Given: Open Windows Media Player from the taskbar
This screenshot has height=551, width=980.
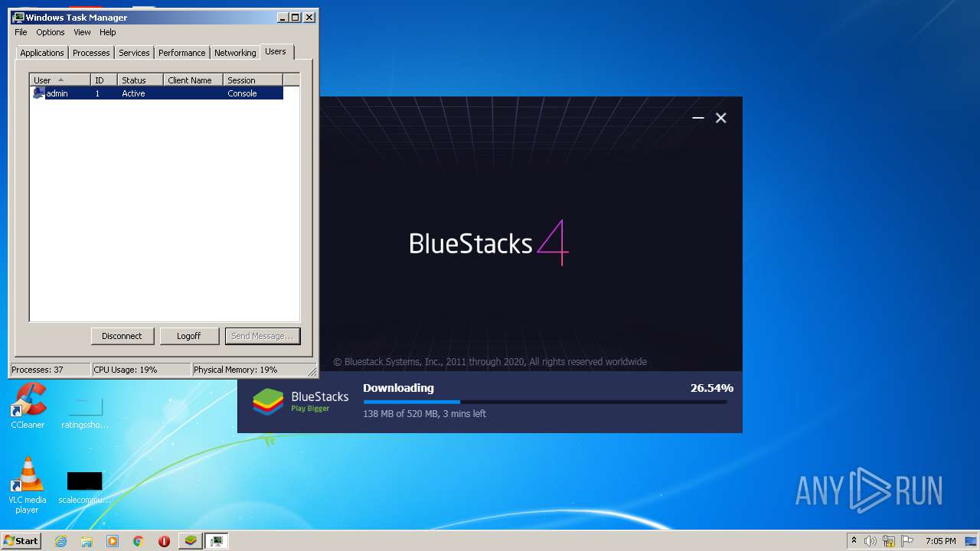Looking at the screenshot, I should [x=113, y=541].
